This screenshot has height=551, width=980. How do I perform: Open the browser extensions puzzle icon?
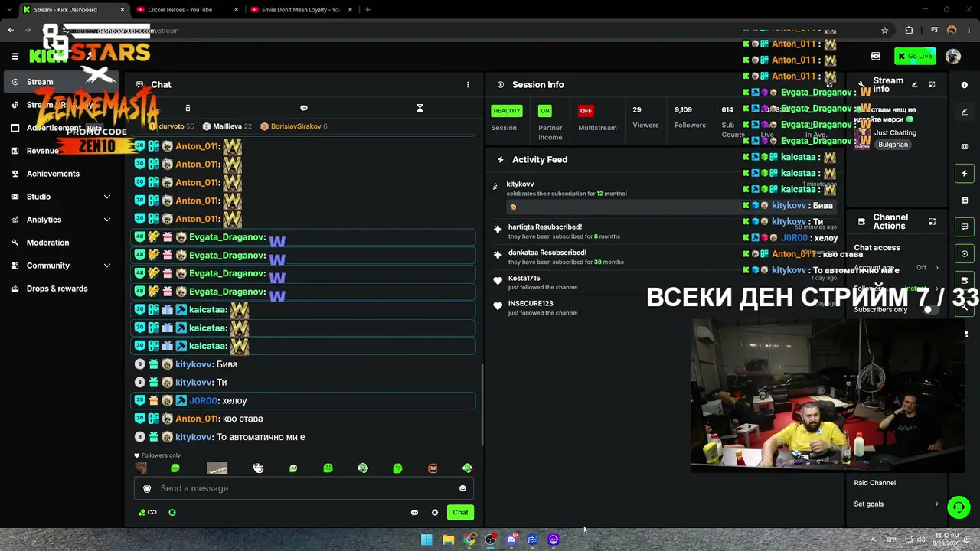point(909,31)
